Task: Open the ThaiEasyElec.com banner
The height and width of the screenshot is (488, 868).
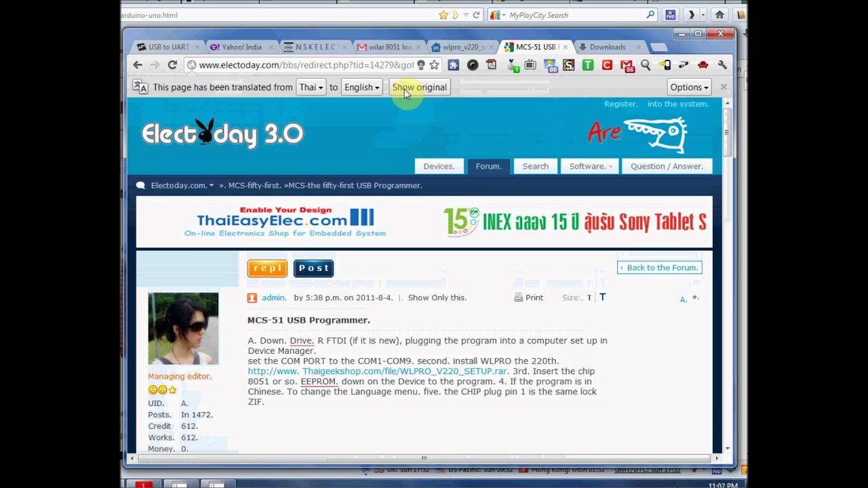Action: [285, 222]
